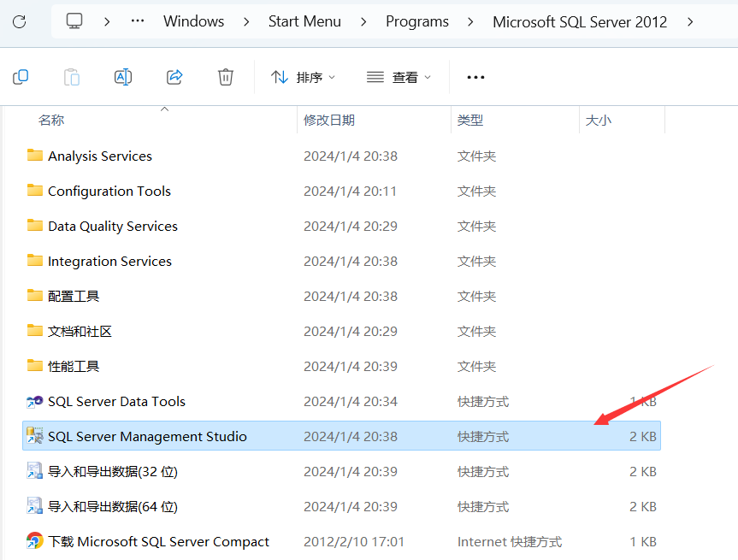Select the 配置工具 folder name
This screenshot has height=560, width=738.
(x=74, y=296)
